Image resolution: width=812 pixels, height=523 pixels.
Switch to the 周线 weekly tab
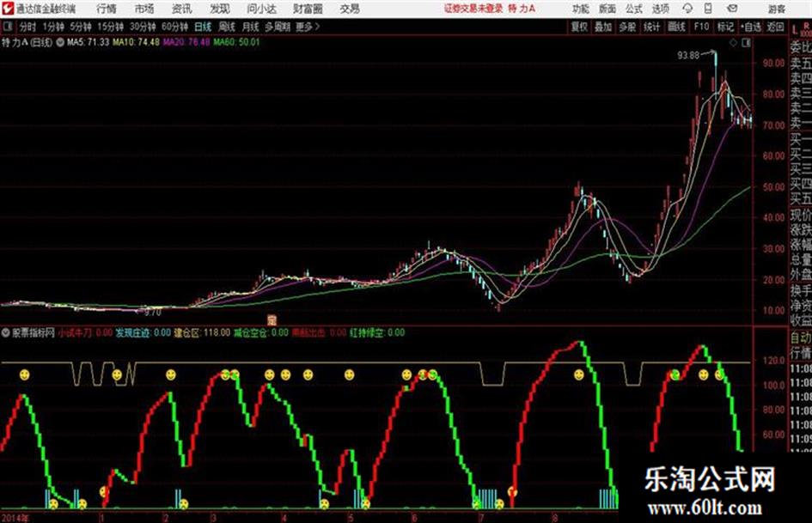point(227,27)
